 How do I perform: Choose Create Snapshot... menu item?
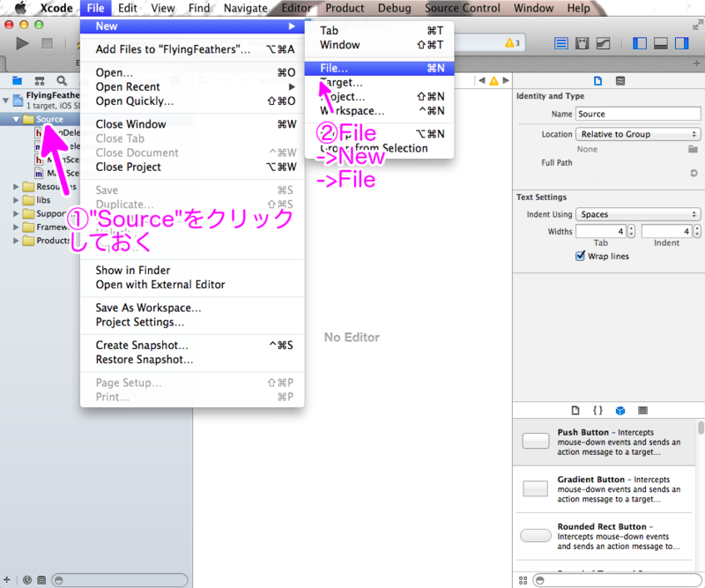point(192,345)
